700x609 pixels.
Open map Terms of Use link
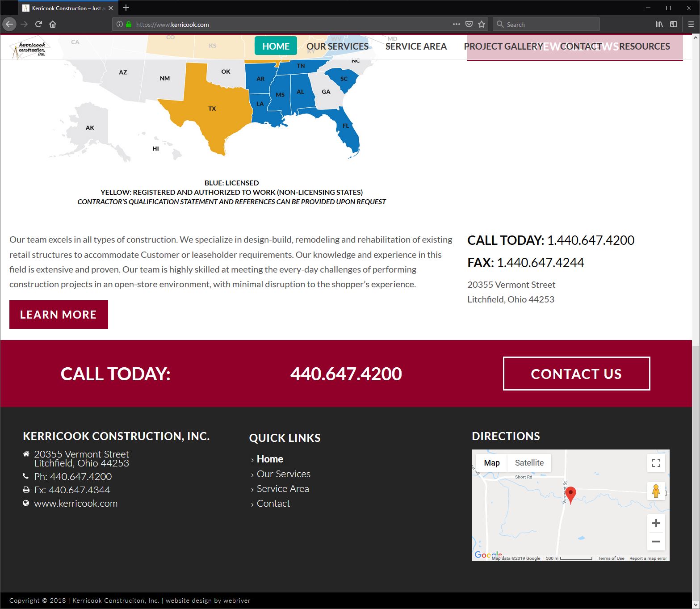611,558
